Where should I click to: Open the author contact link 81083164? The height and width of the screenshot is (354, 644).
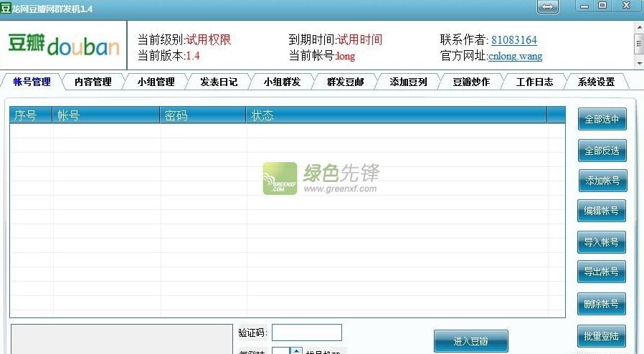point(513,40)
